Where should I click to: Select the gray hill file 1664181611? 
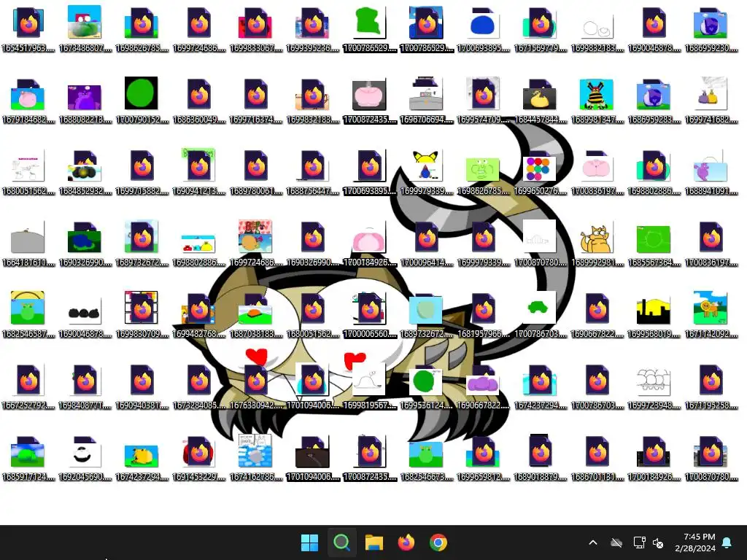click(28, 243)
